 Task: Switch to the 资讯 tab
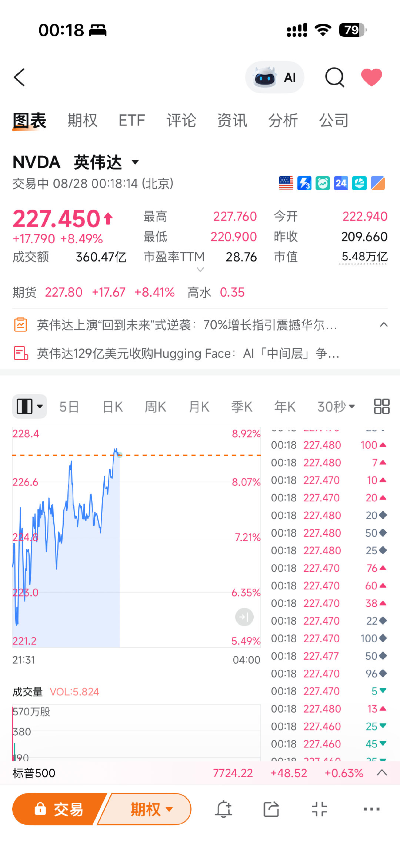coord(232,121)
